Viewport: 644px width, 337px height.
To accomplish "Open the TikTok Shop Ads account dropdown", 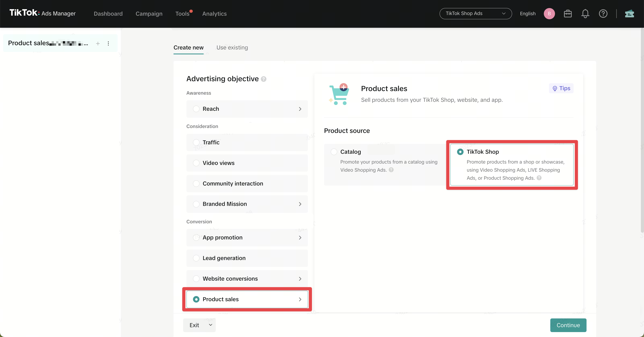I will click(x=475, y=13).
